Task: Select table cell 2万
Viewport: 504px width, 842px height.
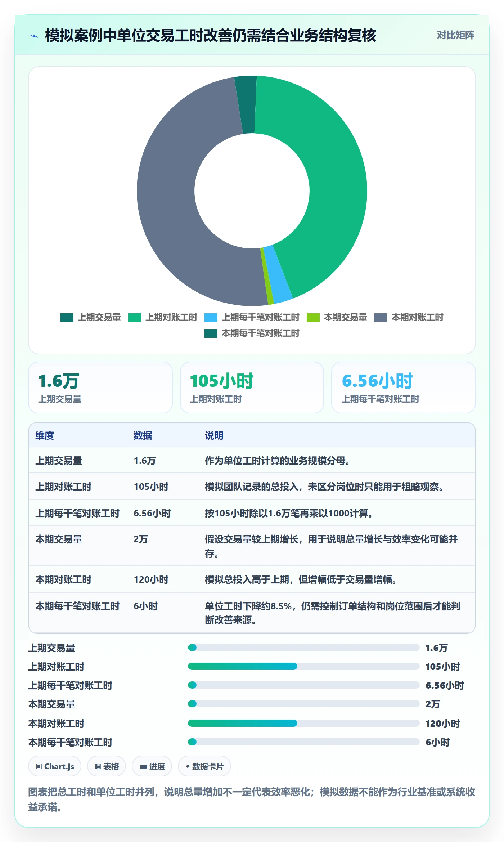Action: (141, 539)
